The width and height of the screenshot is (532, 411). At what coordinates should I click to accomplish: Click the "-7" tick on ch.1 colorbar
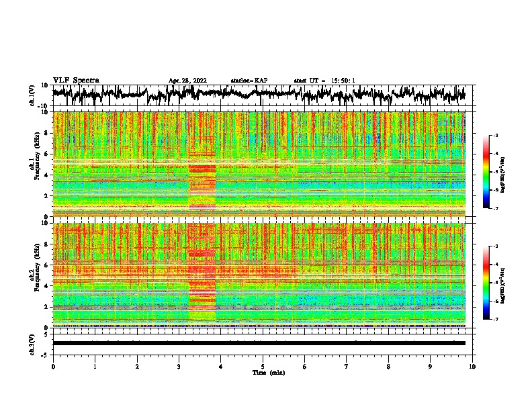[496, 208]
